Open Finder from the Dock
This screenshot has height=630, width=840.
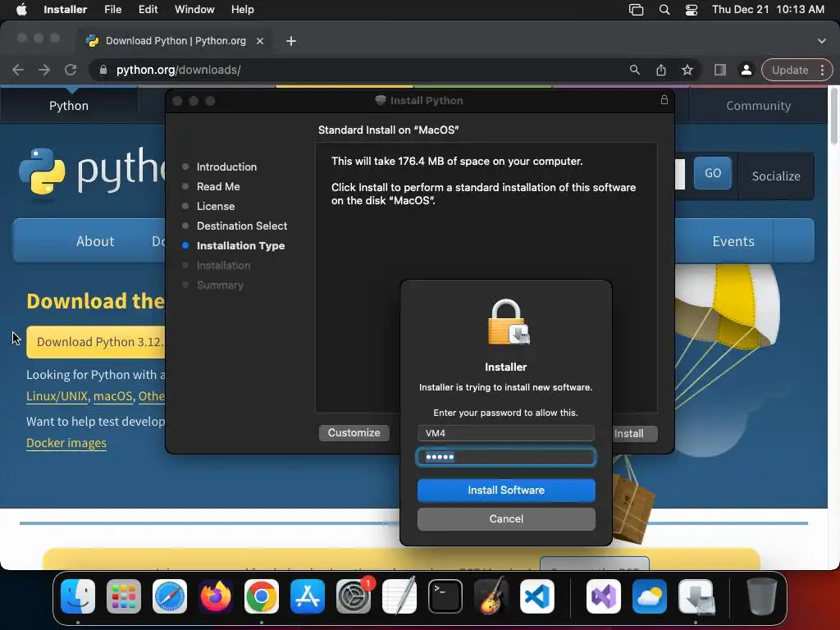pyautogui.click(x=78, y=596)
